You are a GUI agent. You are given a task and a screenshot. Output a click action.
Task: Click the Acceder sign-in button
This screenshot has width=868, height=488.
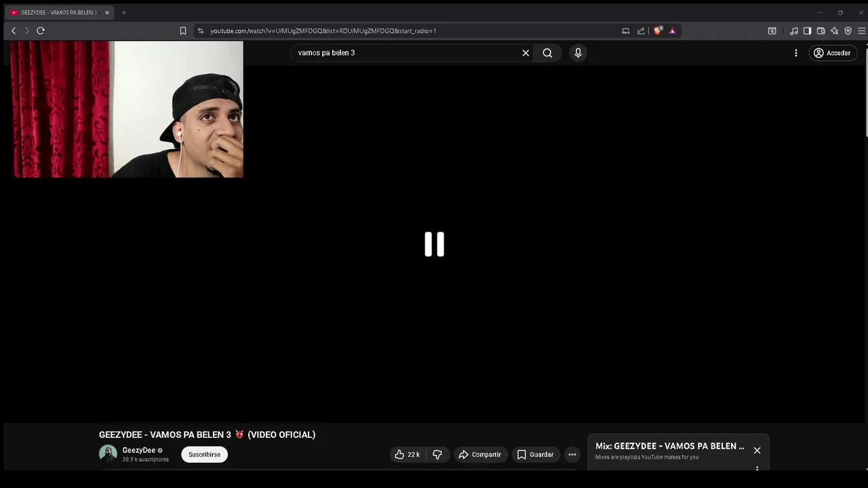tap(833, 53)
